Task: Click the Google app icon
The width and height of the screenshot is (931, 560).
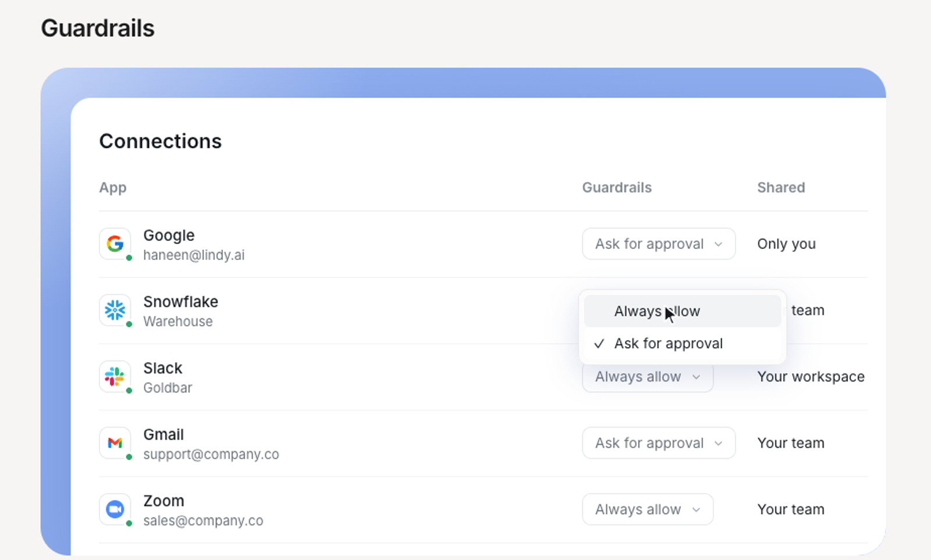Action: coord(115,244)
